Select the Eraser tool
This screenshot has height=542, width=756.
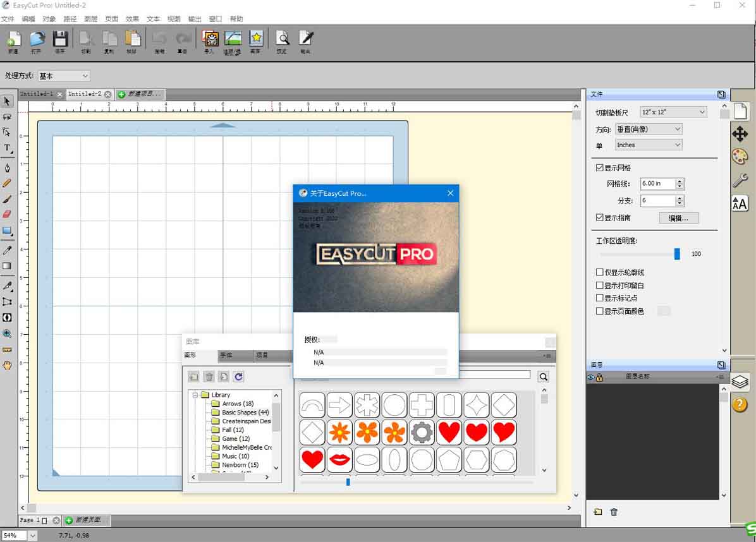point(7,214)
